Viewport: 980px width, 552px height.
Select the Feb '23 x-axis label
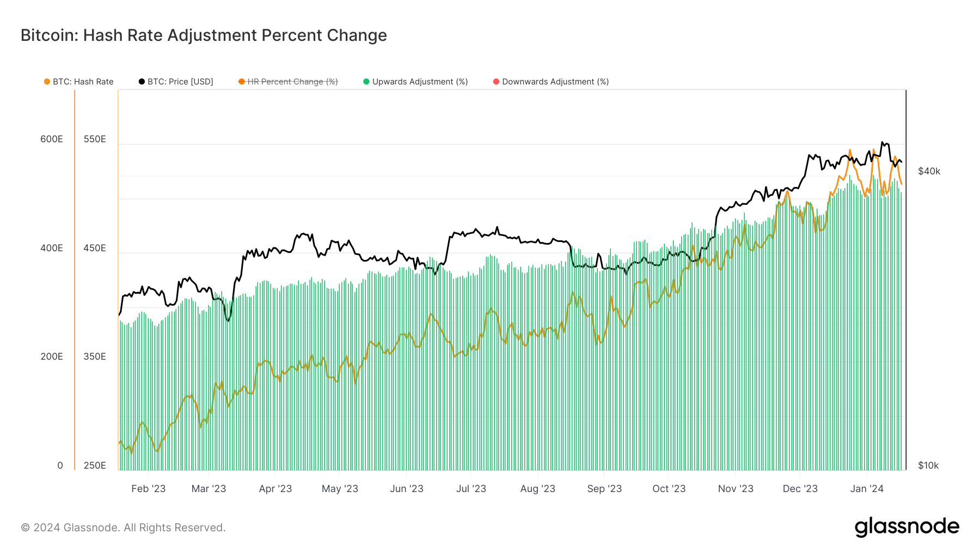148,489
